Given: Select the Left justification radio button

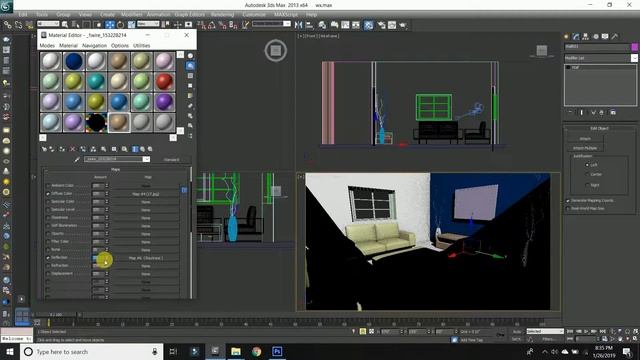Looking at the screenshot, I should (x=587, y=165).
